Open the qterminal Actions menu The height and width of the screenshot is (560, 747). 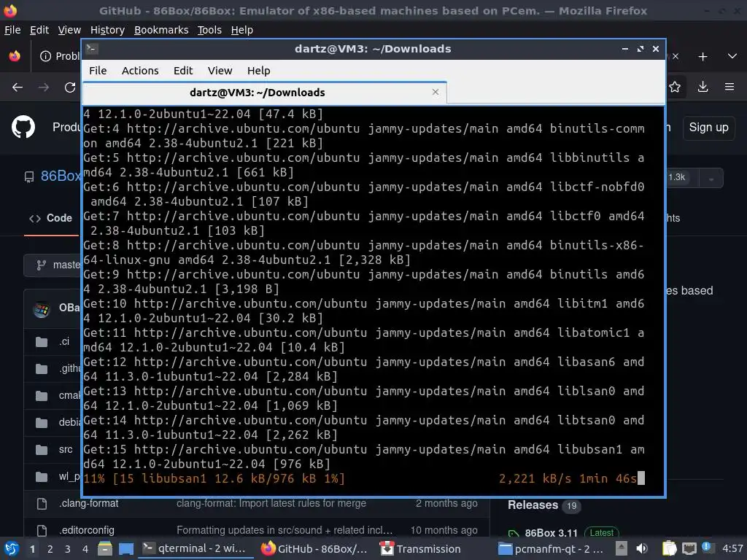pos(140,71)
